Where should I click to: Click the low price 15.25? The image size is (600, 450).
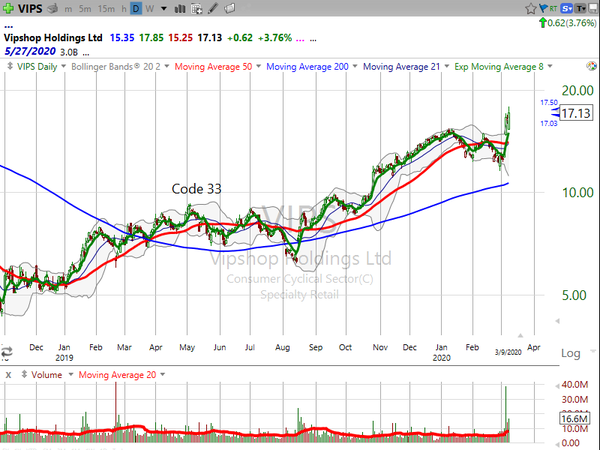point(180,38)
